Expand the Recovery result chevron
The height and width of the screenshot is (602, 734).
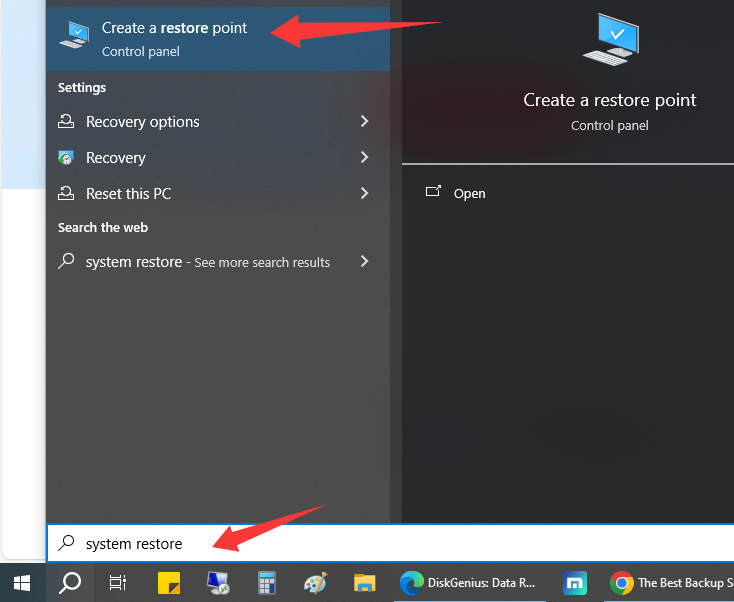(x=364, y=158)
